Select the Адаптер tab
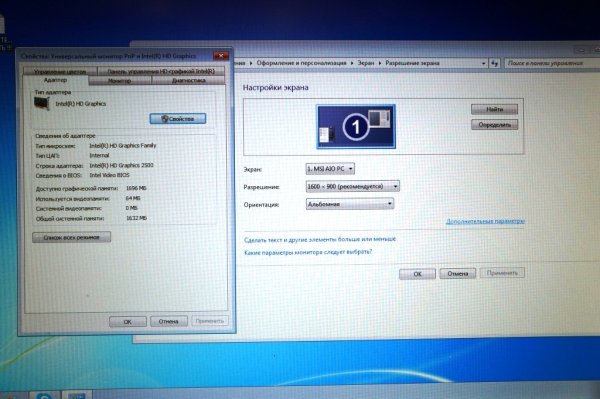The image size is (600, 399). click(55, 80)
